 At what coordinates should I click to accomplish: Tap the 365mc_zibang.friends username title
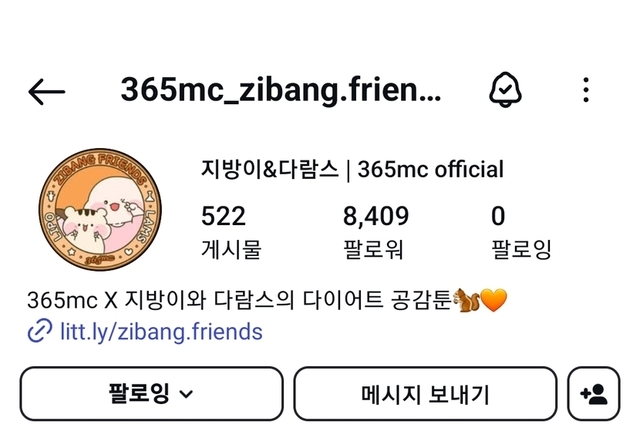point(281,90)
